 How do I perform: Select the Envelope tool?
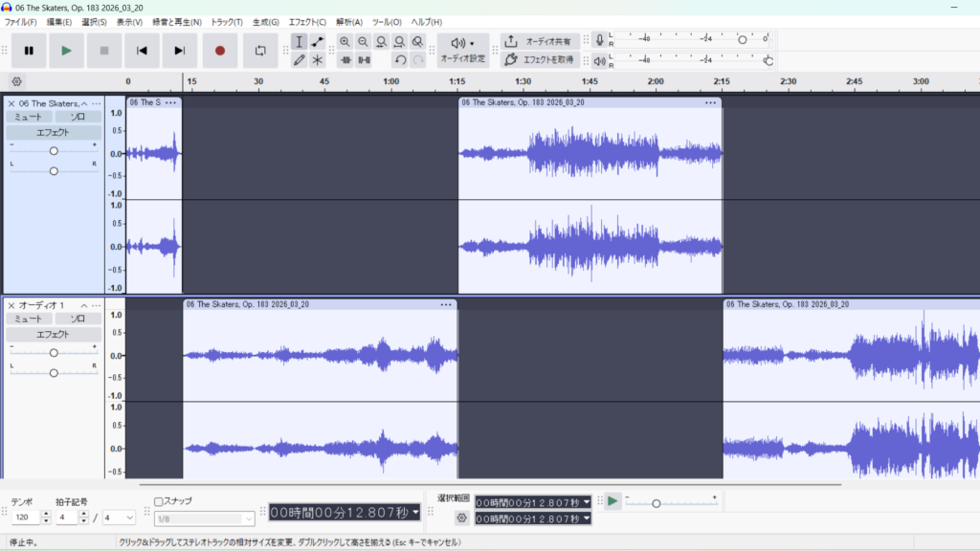tap(318, 42)
